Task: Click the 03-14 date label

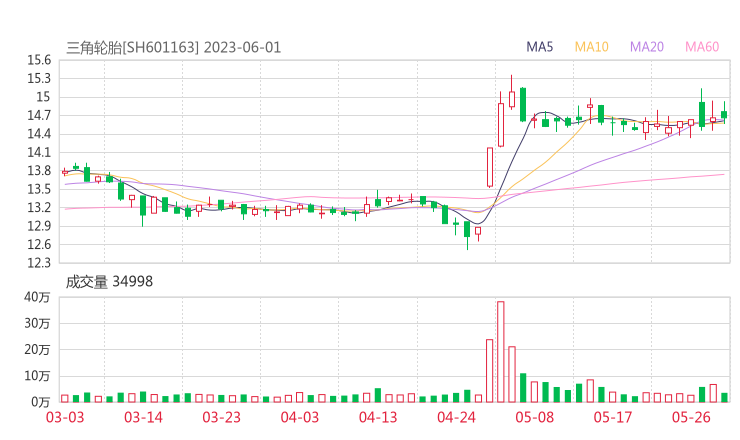Action: click(143, 417)
